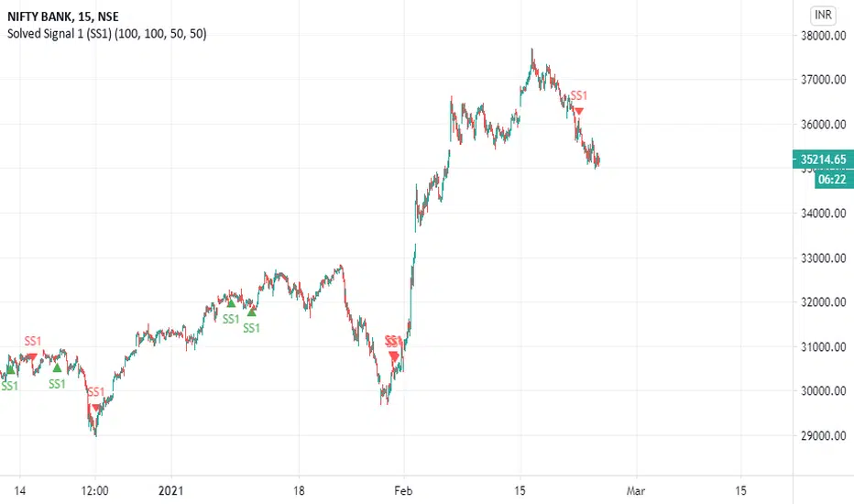Click the INR currency button

[x=823, y=15]
